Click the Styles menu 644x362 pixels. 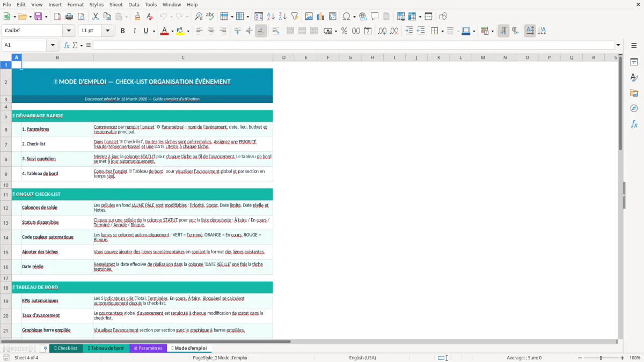tap(97, 4)
